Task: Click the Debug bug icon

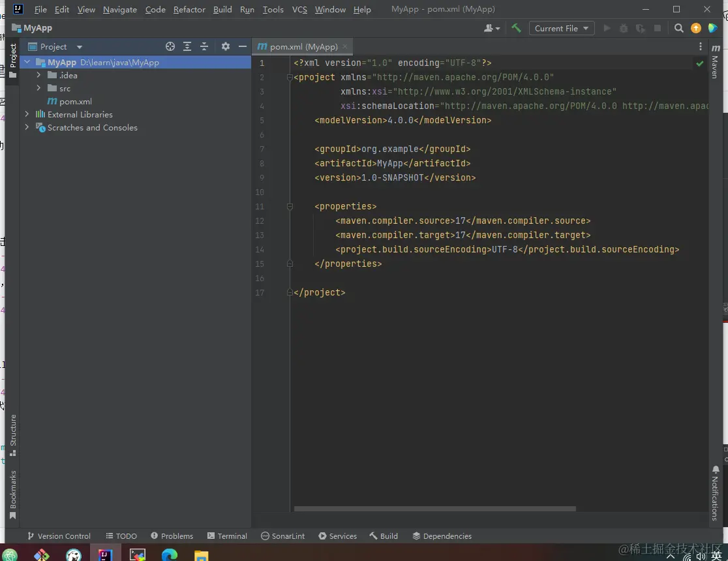Action: 624,28
